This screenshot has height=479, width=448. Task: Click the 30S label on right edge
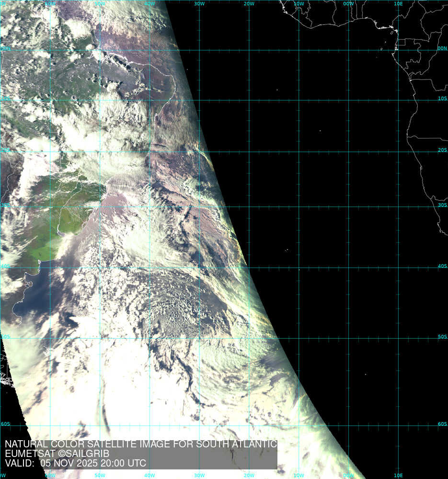tap(442, 205)
